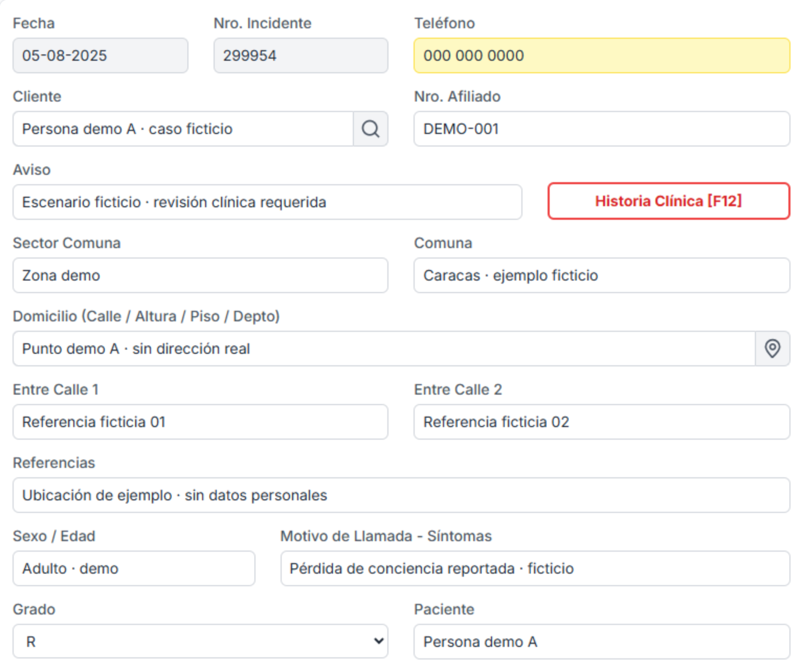The width and height of the screenshot is (802, 672).
Task: Edit the Sector Comuna field
Action: pos(200,275)
